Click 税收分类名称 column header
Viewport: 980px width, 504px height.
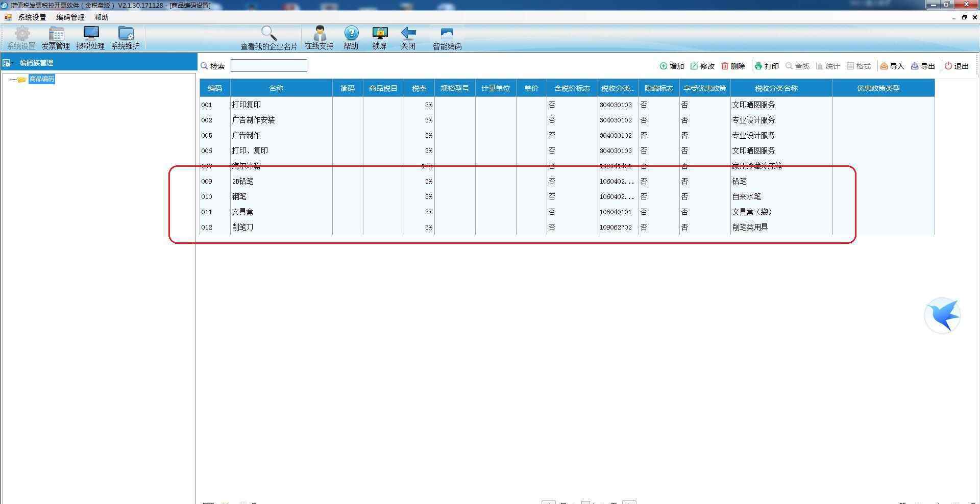click(781, 88)
